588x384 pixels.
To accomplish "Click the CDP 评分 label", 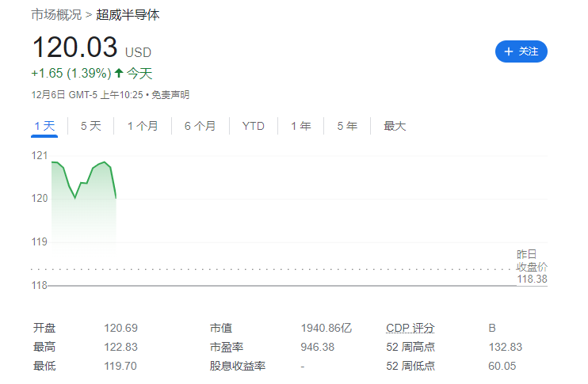I will [x=410, y=328].
